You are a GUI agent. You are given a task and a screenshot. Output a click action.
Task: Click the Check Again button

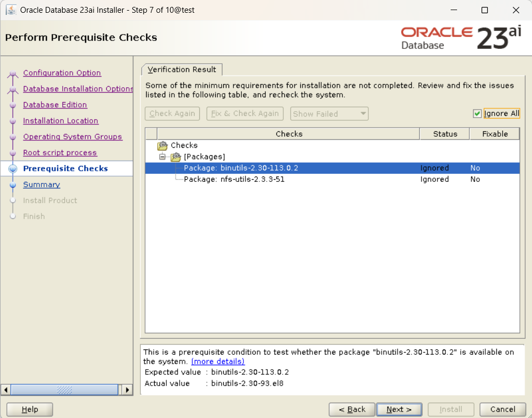tap(172, 113)
